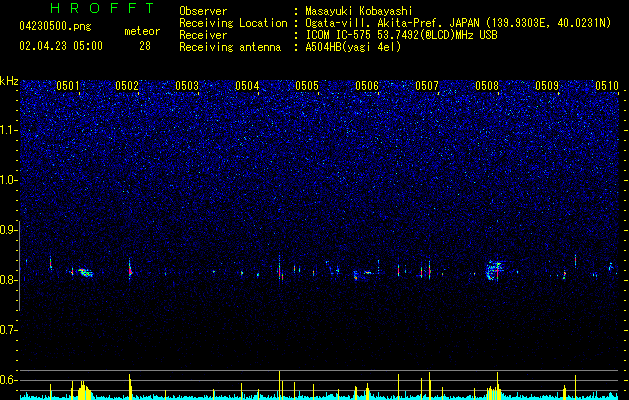This screenshot has width=629, height=400.
Task: Click the 1.1 kHz axis label
Action: 8,130
